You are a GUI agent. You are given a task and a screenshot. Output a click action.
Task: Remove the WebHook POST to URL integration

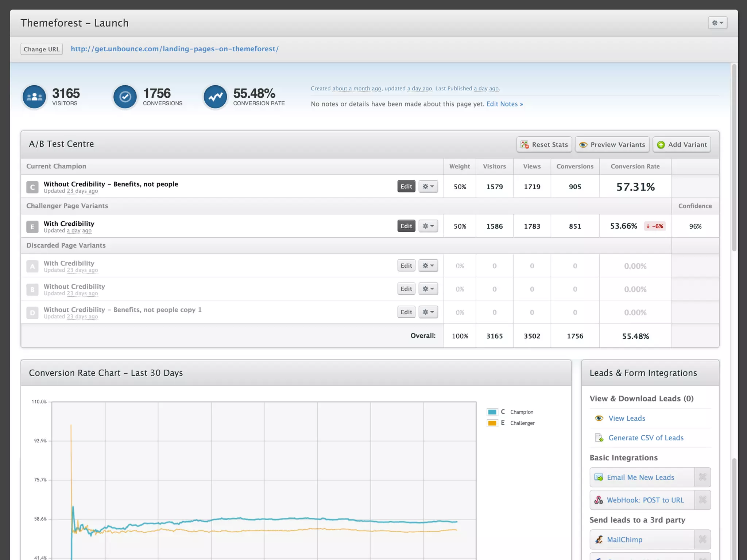702,500
